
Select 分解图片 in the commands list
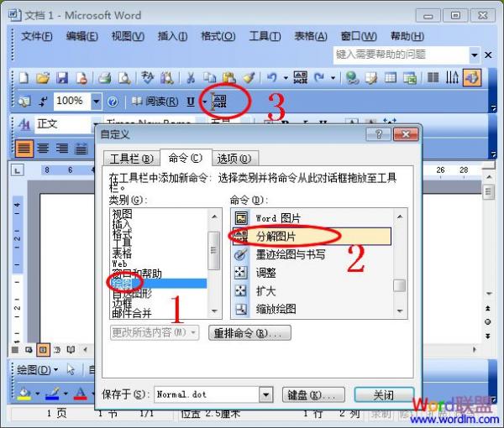tap(312, 237)
